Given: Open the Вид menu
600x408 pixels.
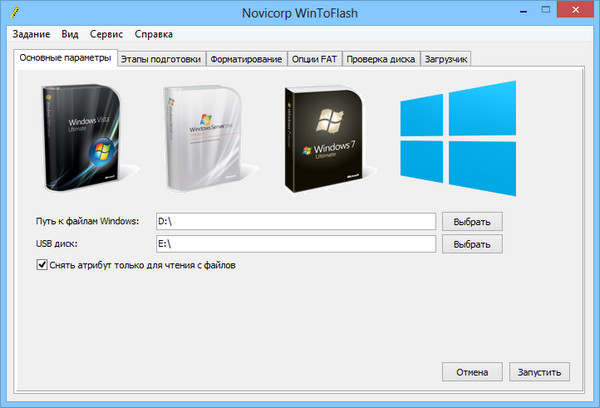Looking at the screenshot, I should (70, 34).
